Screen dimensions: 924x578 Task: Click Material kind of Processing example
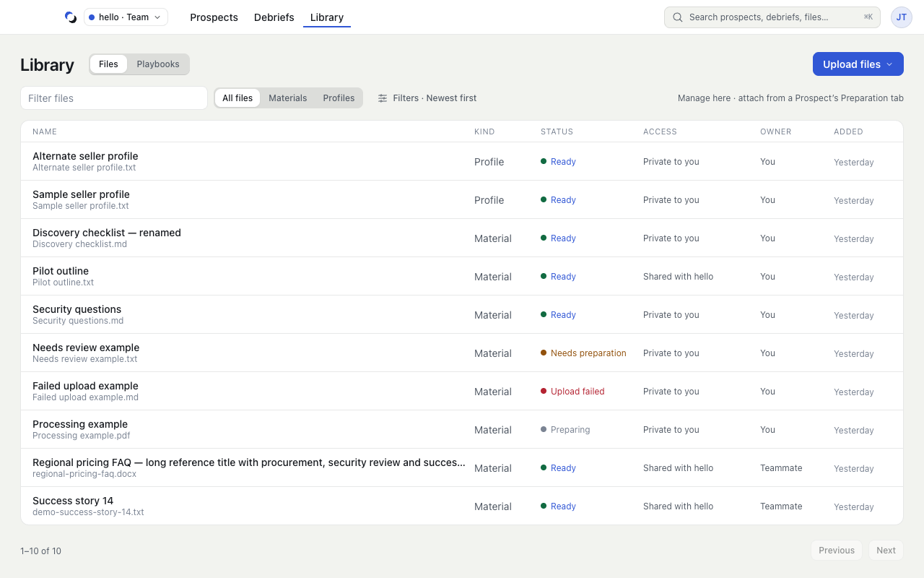493,430
